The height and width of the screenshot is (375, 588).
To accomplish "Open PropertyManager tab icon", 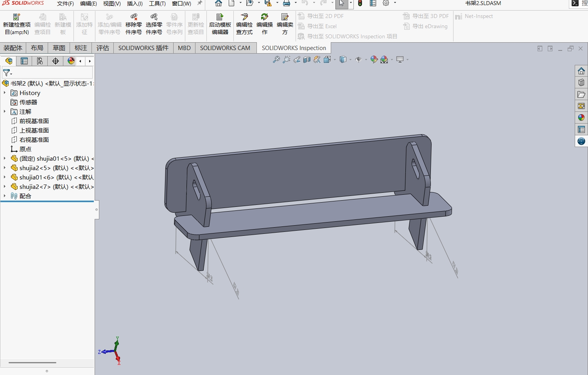I will (24, 61).
